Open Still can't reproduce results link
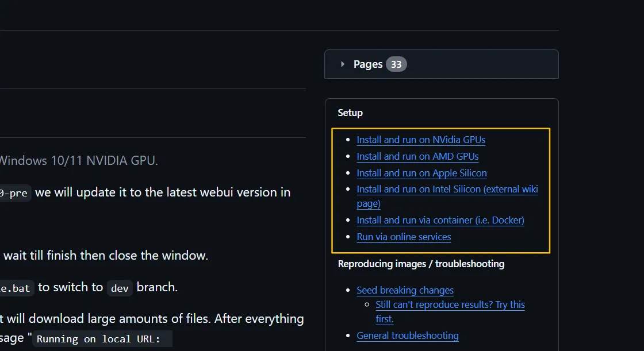The width and height of the screenshot is (644, 351). tap(450, 305)
